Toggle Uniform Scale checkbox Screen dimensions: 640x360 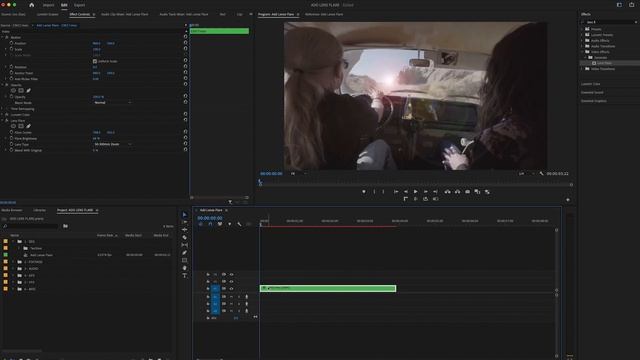point(95,61)
